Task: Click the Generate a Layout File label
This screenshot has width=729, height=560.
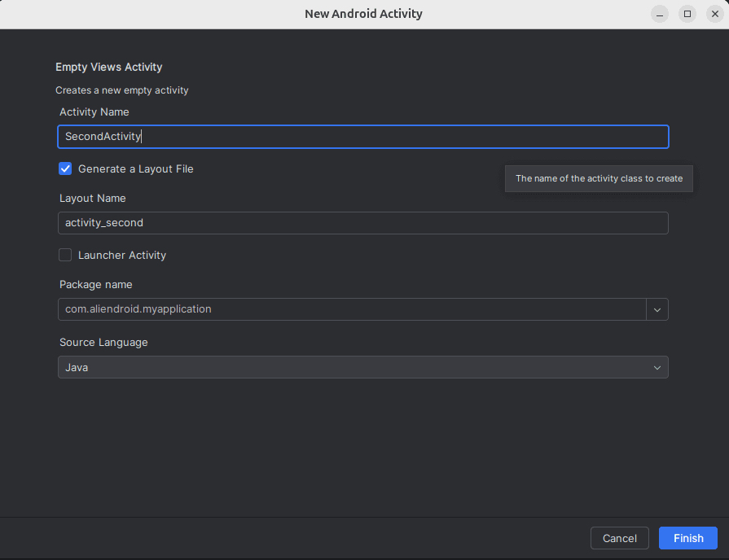Action: tap(136, 169)
